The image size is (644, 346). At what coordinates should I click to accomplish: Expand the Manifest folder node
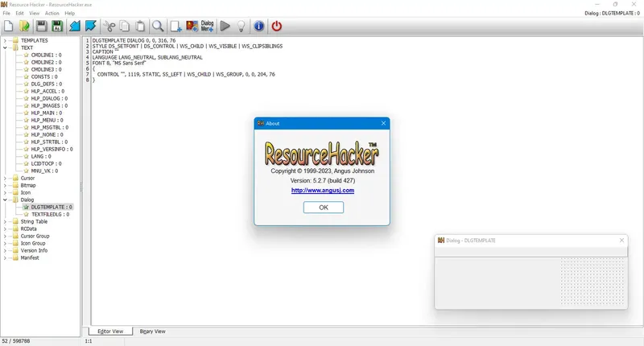pyautogui.click(x=5, y=257)
